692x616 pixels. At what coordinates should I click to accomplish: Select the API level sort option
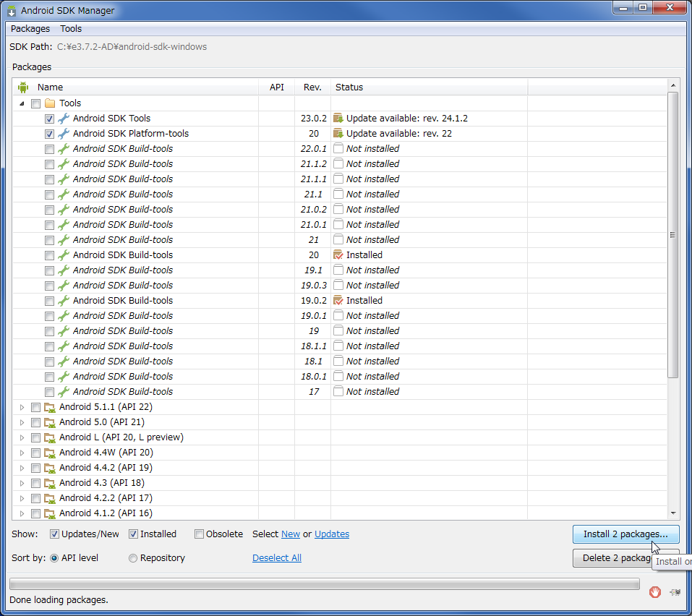tap(54, 558)
